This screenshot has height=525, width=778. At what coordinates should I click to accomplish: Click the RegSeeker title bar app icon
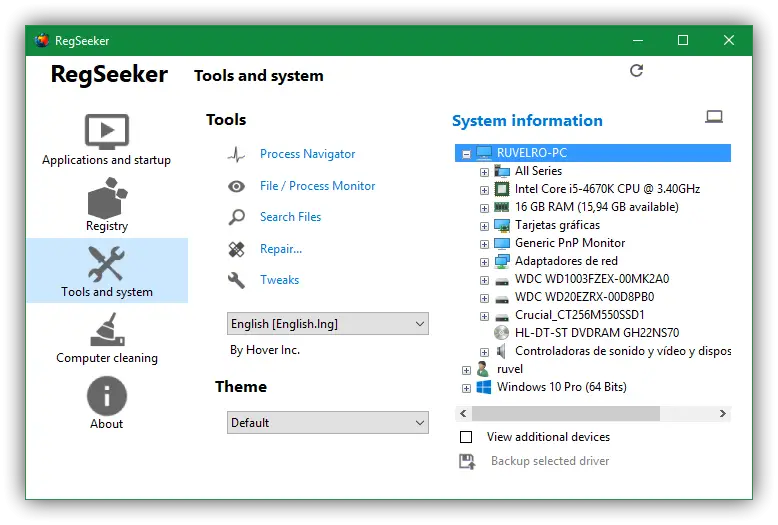pos(42,40)
